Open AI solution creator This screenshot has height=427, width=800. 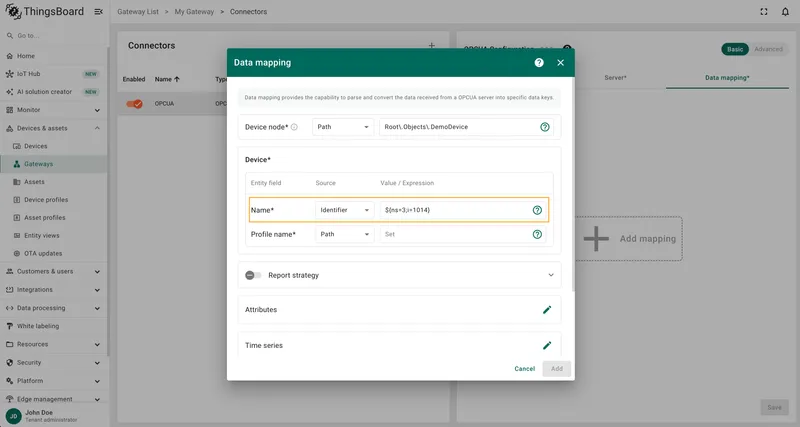(54, 92)
